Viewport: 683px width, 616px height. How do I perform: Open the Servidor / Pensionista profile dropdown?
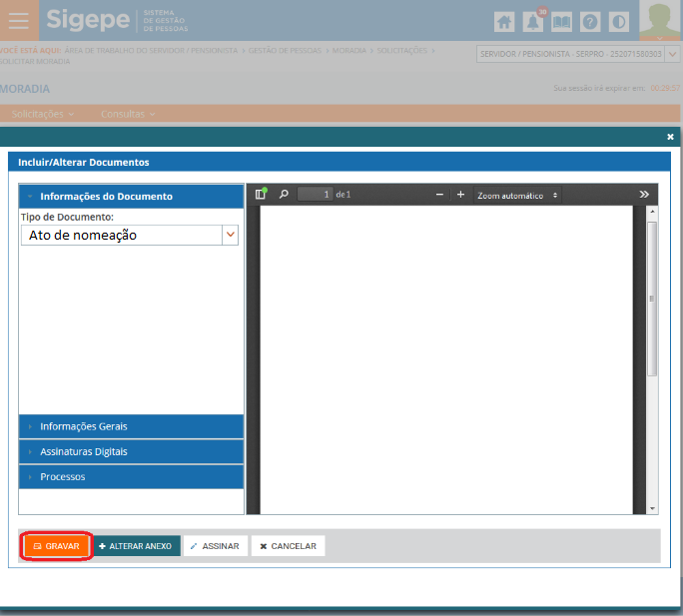[577, 54]
